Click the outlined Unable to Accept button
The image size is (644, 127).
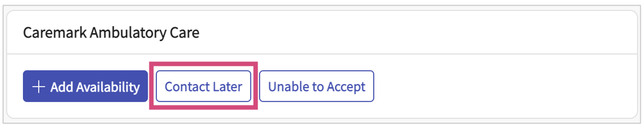(316, 86)
